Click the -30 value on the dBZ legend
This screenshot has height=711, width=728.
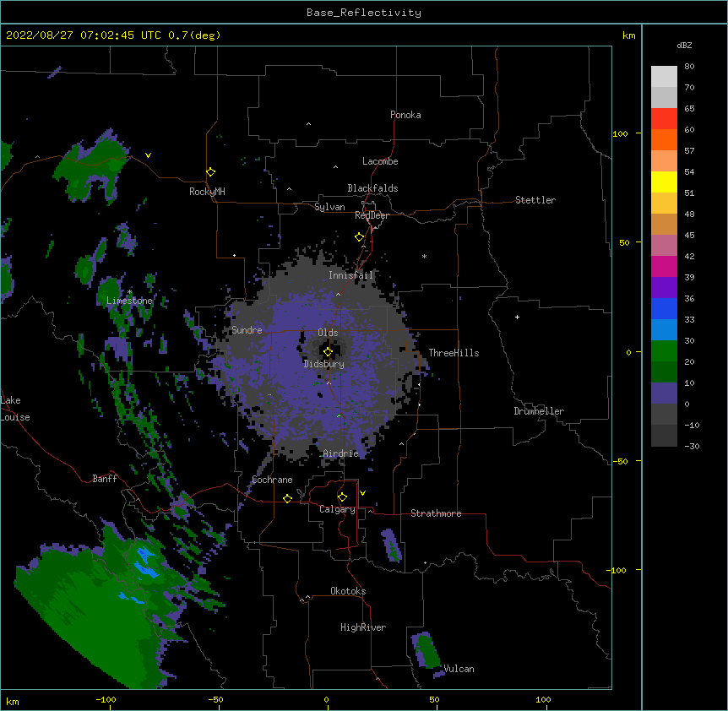click(692, 446)
